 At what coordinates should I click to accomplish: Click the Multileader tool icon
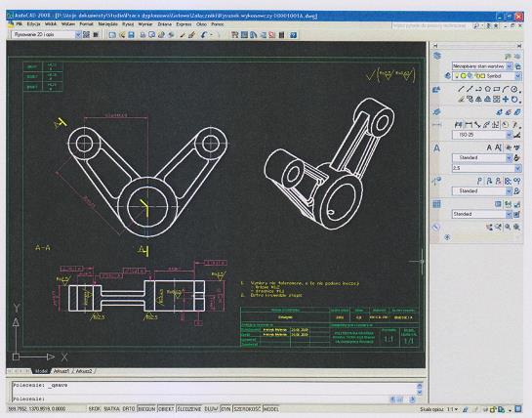tap(479, 181)
